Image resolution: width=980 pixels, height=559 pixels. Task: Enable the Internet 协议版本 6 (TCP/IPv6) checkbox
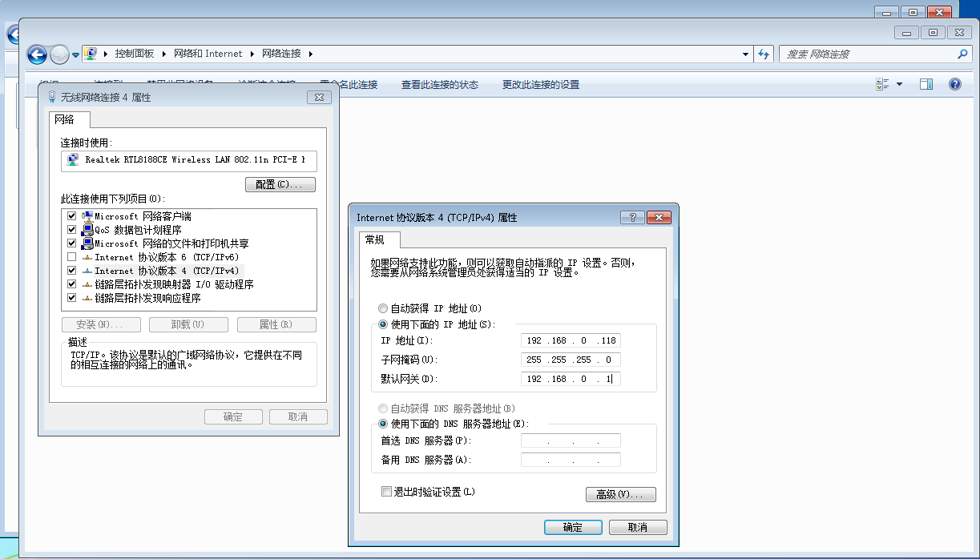[72, 257]
